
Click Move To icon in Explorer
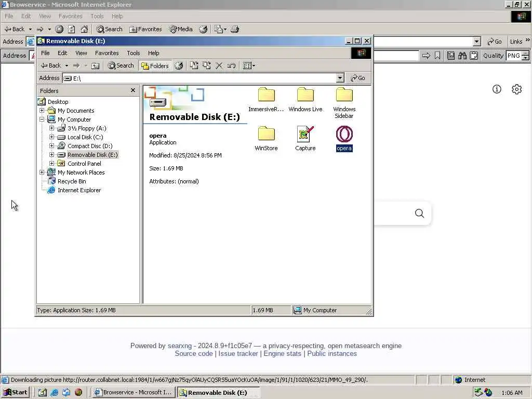194,65
